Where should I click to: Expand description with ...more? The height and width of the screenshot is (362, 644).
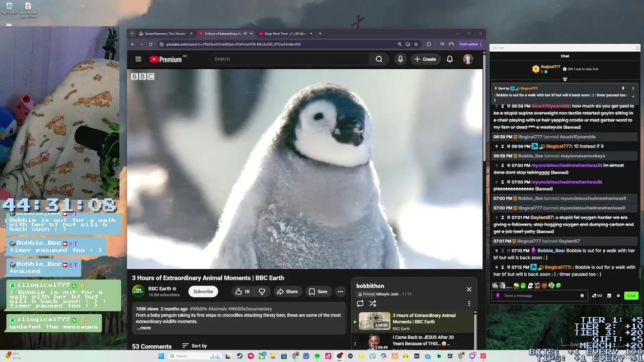(x=144, y=328)
